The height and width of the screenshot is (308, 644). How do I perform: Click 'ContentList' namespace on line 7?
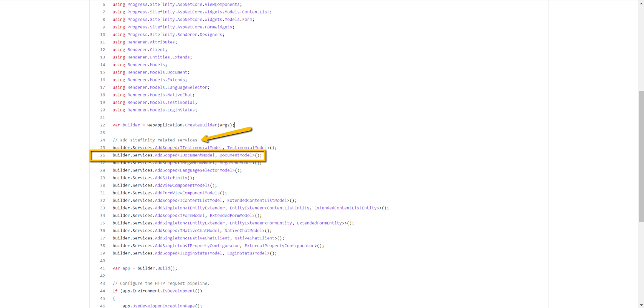(256, 12)
